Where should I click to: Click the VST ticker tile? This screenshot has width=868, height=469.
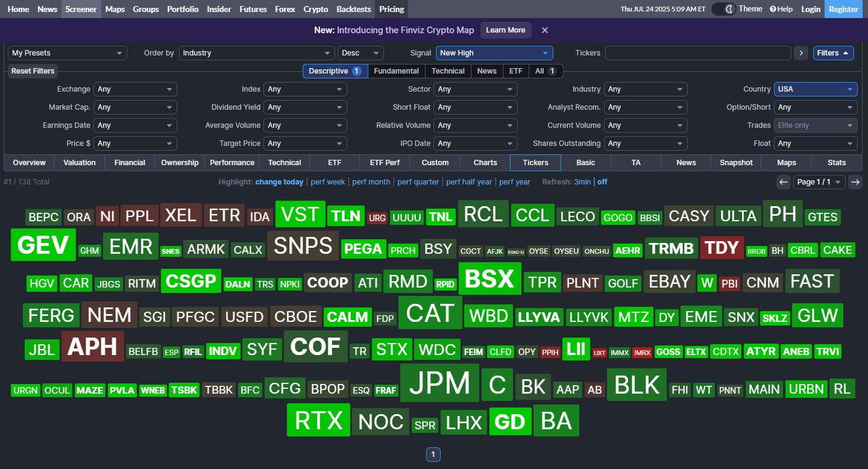(x=300, y=214)
